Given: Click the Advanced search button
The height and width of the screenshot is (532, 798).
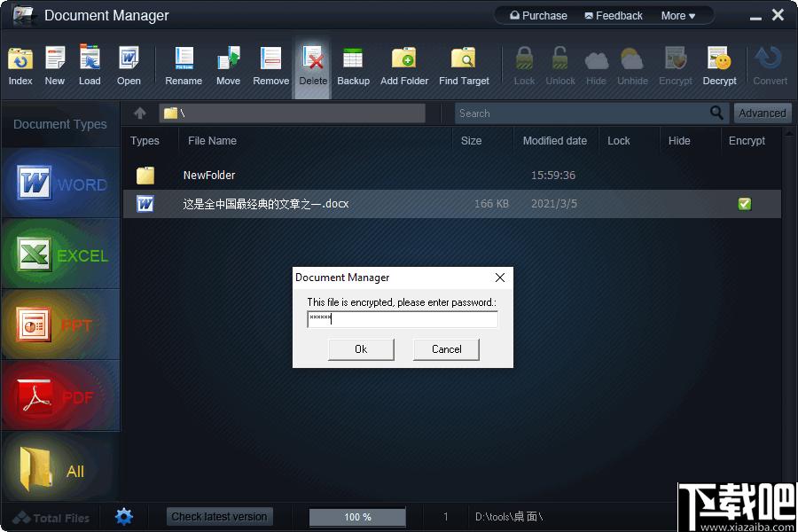Looking at the screenshot, I should (x=762, y=113).
